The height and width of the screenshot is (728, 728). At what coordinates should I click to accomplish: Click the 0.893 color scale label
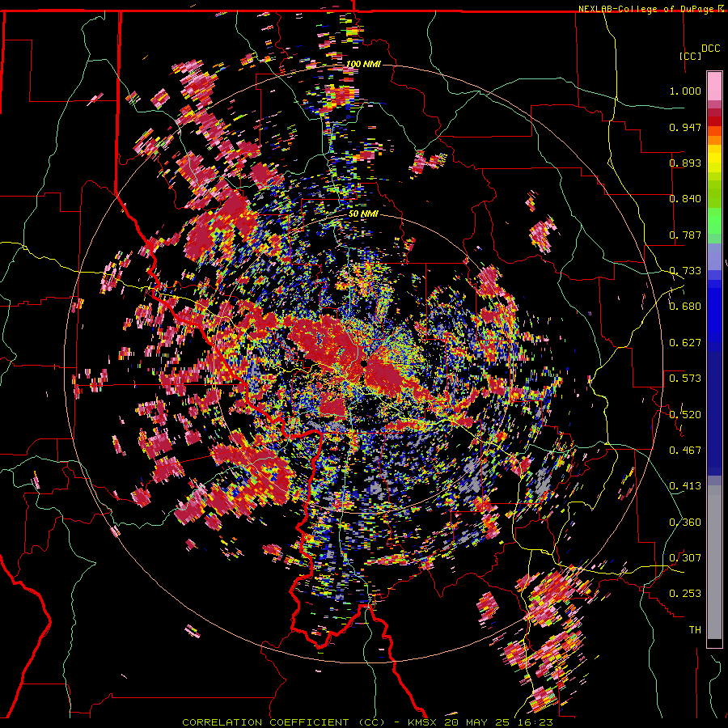[685, 163]
